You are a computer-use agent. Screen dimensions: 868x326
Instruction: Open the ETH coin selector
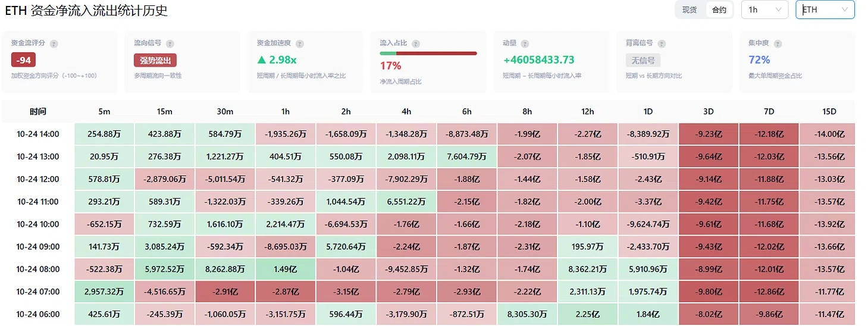[825, 10]
